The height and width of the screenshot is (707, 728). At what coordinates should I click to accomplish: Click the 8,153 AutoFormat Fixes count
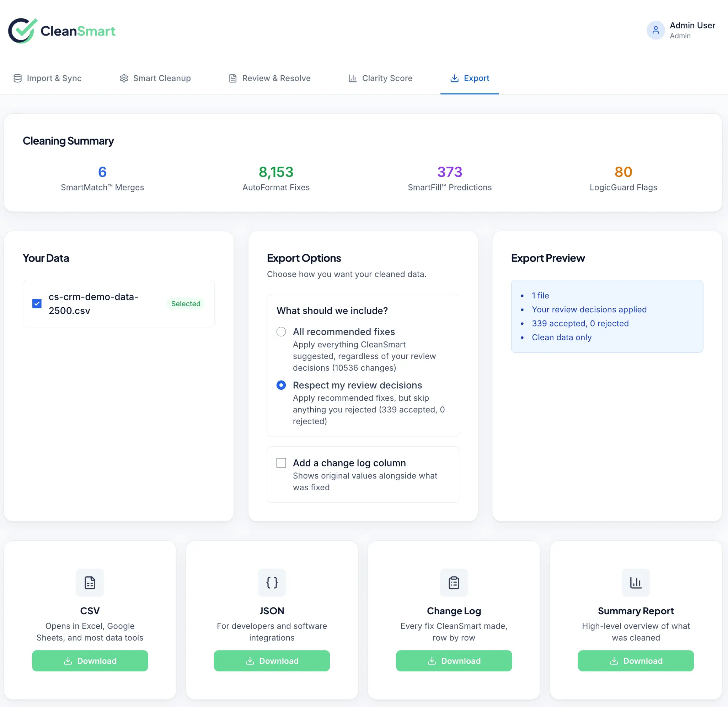(276, 172)
